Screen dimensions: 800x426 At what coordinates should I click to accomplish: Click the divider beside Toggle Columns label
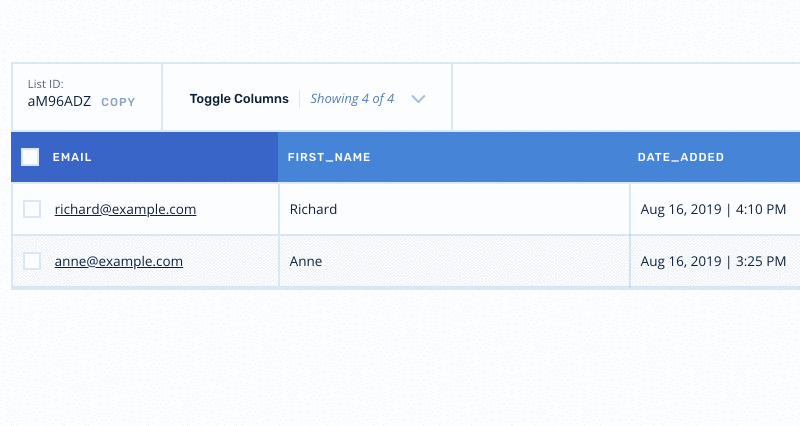click(x=300, y=99)
